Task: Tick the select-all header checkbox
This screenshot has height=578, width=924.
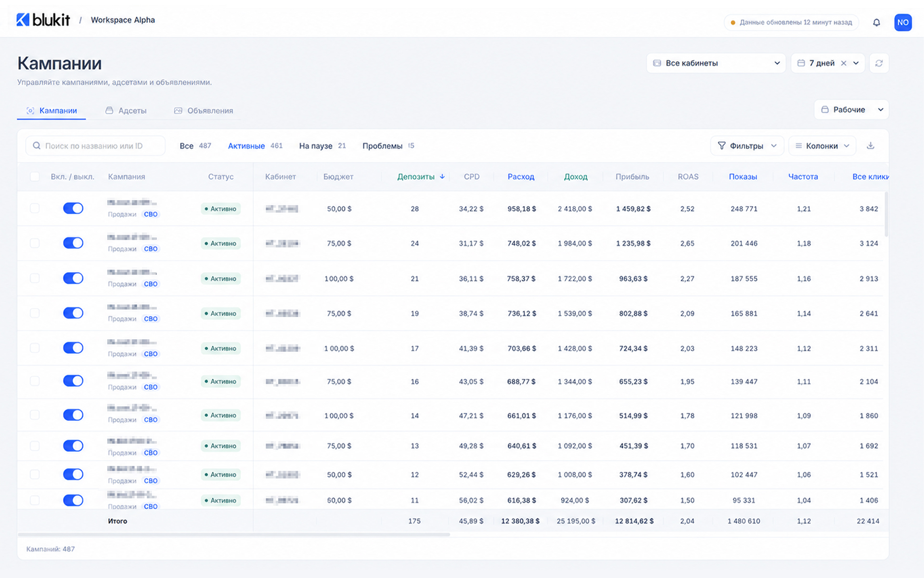Action: coord(35,176)
